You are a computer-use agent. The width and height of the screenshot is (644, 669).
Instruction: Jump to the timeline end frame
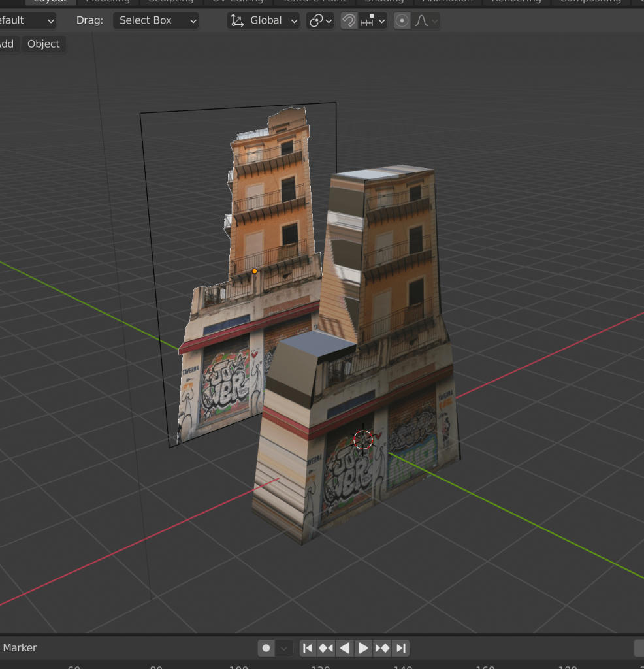401,648
